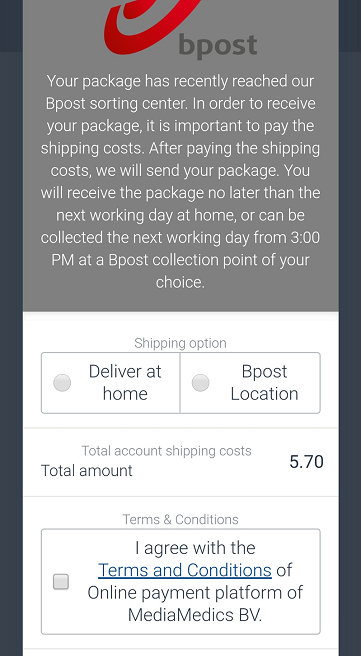Click the bpost wordmark text

coord(218,44)
